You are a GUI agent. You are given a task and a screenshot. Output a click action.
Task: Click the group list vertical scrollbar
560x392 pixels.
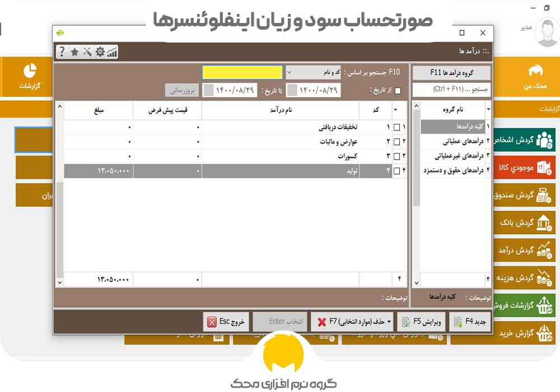click(416, 190)
